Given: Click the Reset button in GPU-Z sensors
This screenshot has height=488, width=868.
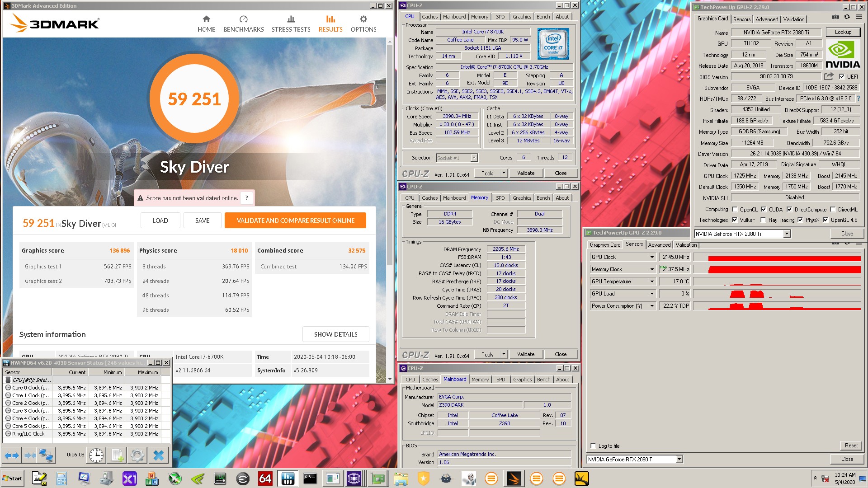Looking at the screenshot, I should [x=851, y=446].
